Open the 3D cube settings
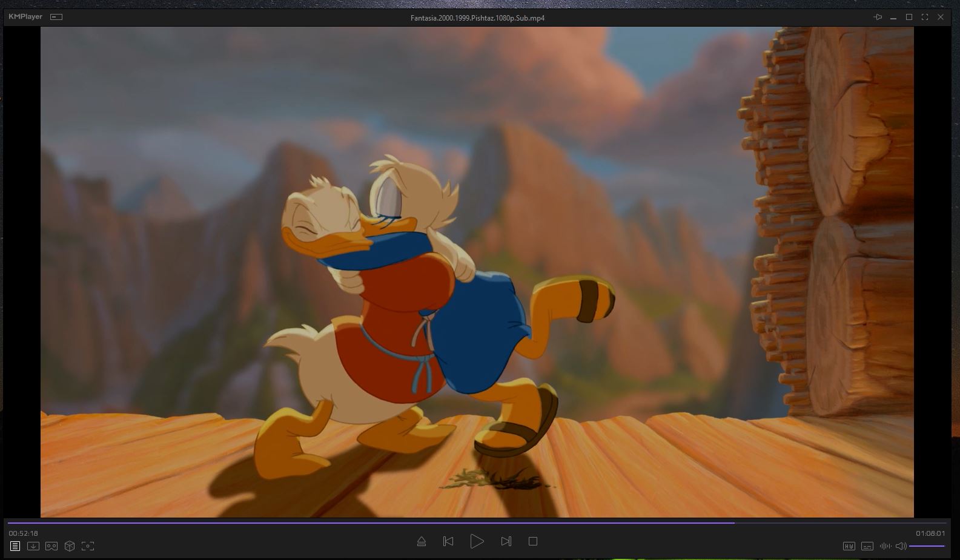Viewport: 960px width, 560px height. point(70,546)
